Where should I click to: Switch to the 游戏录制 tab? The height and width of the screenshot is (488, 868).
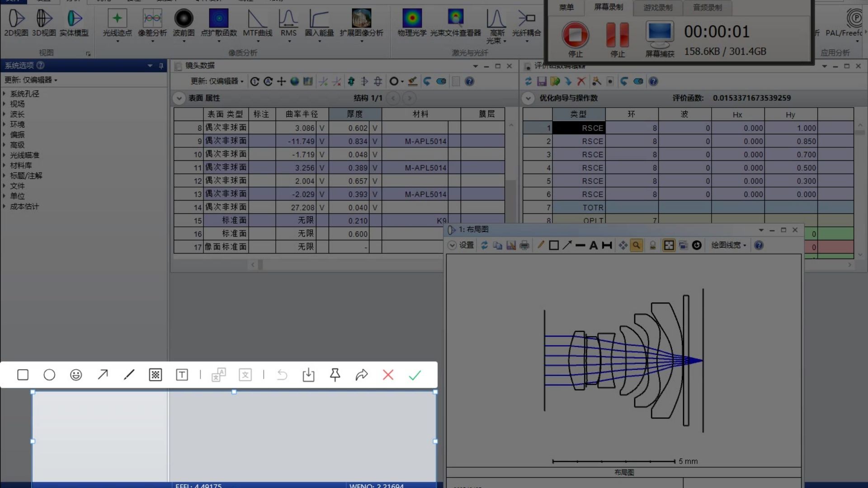point(658,8)
